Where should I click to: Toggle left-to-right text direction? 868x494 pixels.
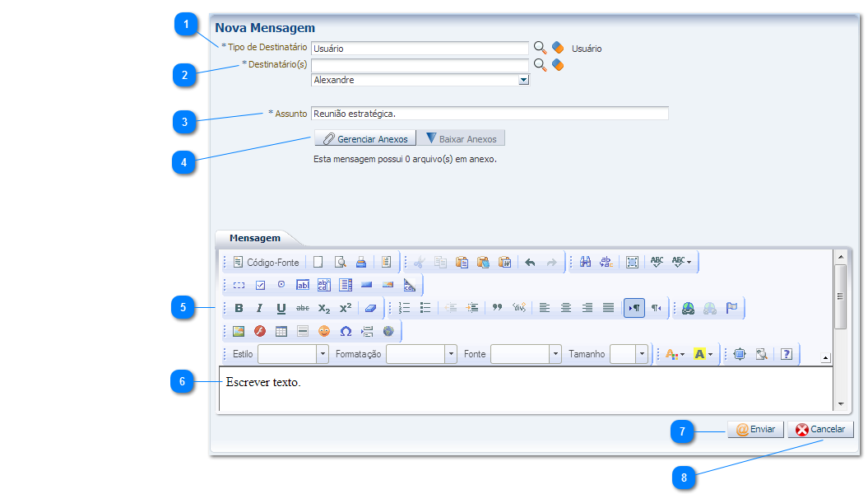pos(634,308)
